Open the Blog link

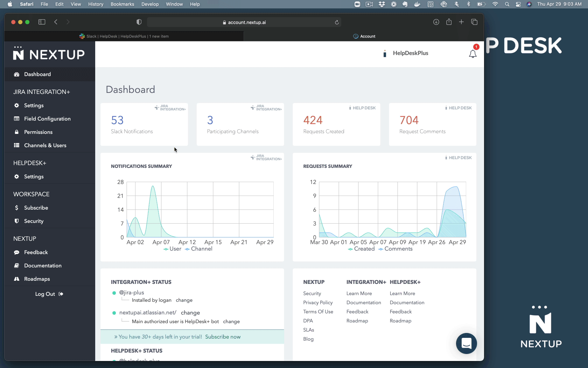point(308,339)
